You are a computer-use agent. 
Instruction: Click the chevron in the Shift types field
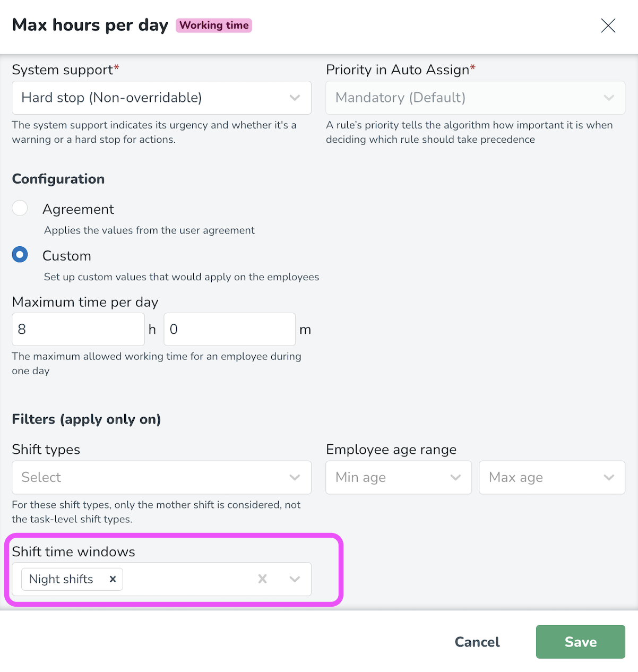tap(295, 477)
